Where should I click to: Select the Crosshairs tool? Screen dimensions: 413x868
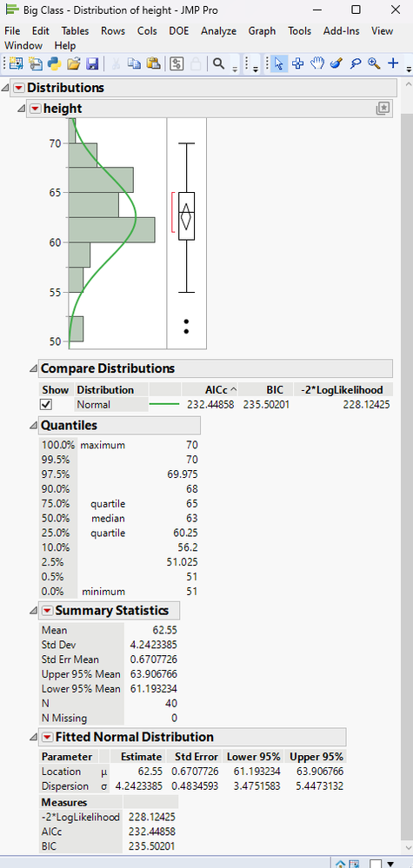(x=393, y=63)
